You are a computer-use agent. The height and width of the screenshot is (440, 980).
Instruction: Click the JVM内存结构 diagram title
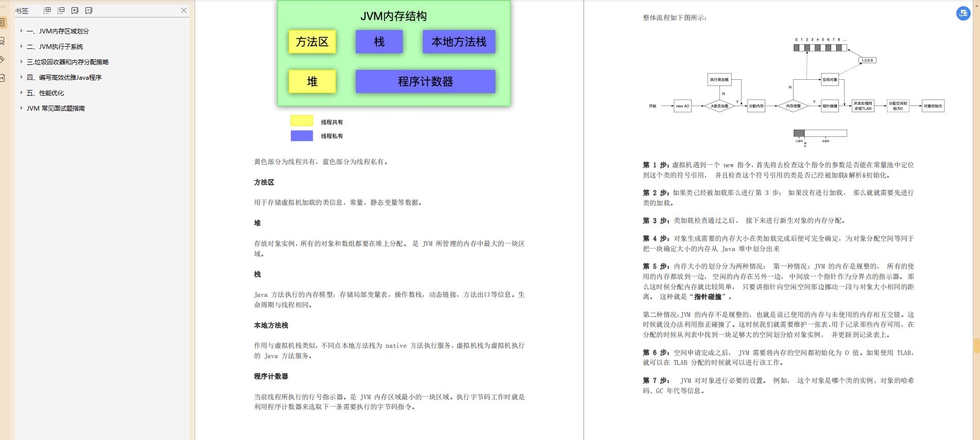tap(393, 16)
